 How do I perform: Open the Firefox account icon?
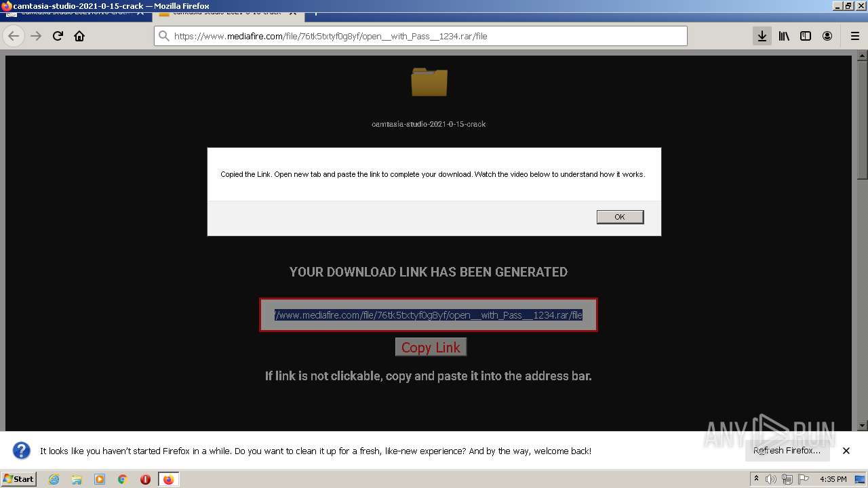click(827, 36)
